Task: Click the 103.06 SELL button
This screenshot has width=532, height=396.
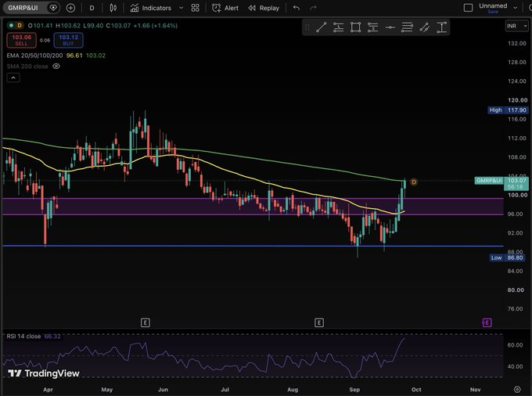Action: point(21,40)
